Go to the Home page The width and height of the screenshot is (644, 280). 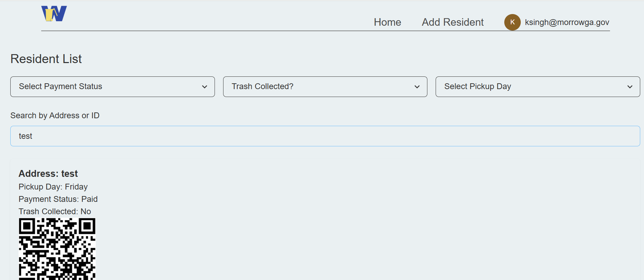tap(387, 22)
